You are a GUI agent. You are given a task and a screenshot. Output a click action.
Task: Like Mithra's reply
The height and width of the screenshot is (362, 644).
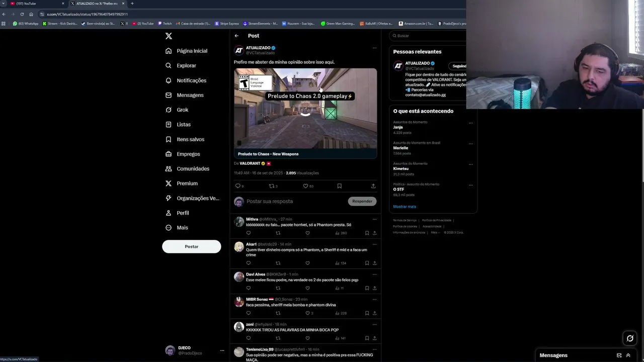[x=307, y=233]
